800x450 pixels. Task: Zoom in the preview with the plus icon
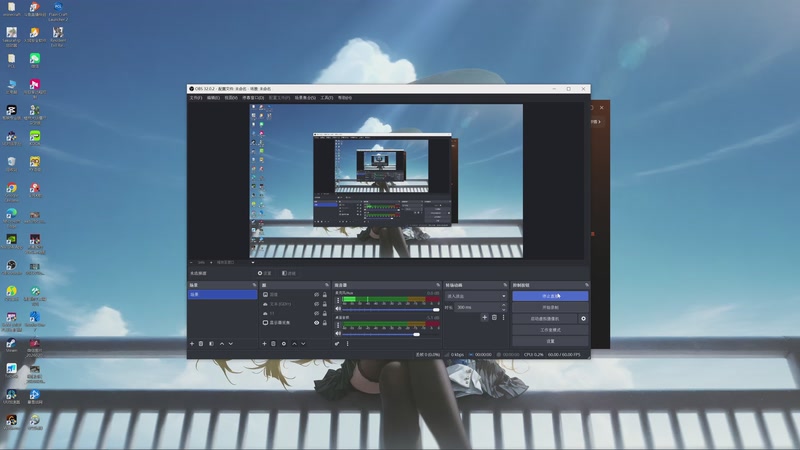211,262
